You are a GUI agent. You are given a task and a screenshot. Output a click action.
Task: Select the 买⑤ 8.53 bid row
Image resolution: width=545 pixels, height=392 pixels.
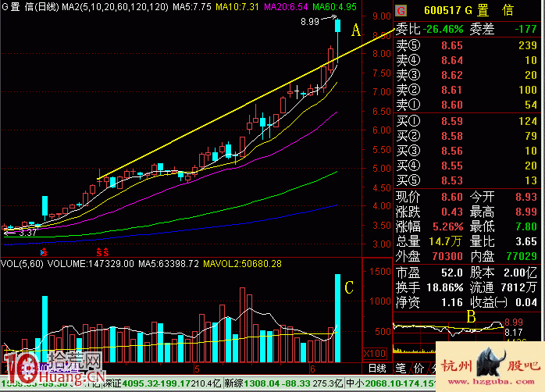click(x=467, y=180)
